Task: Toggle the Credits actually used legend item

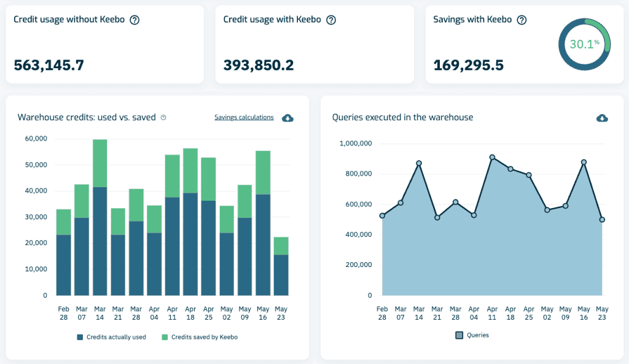Action: coord(112,337)
